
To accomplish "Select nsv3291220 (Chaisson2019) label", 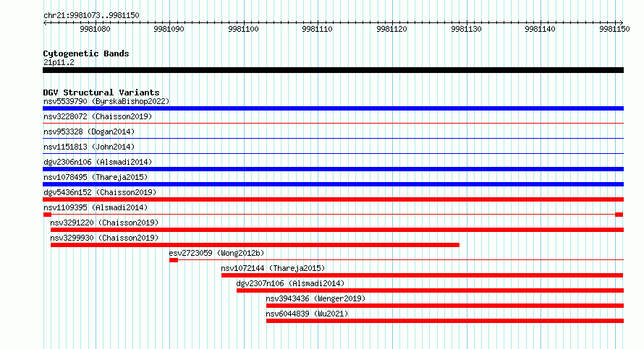I will [104, 223].
